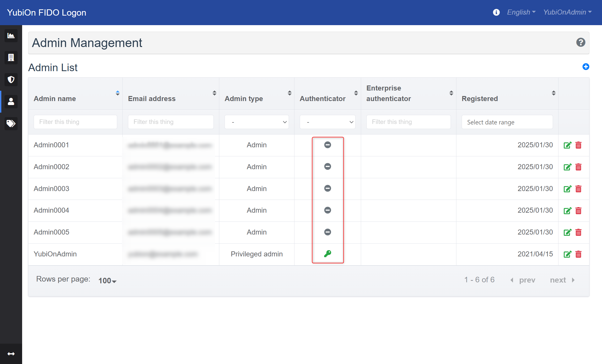This screenshot has width=602, height=364.
Task: Edit the Admin0002 row
Action: tap(567, 167)
